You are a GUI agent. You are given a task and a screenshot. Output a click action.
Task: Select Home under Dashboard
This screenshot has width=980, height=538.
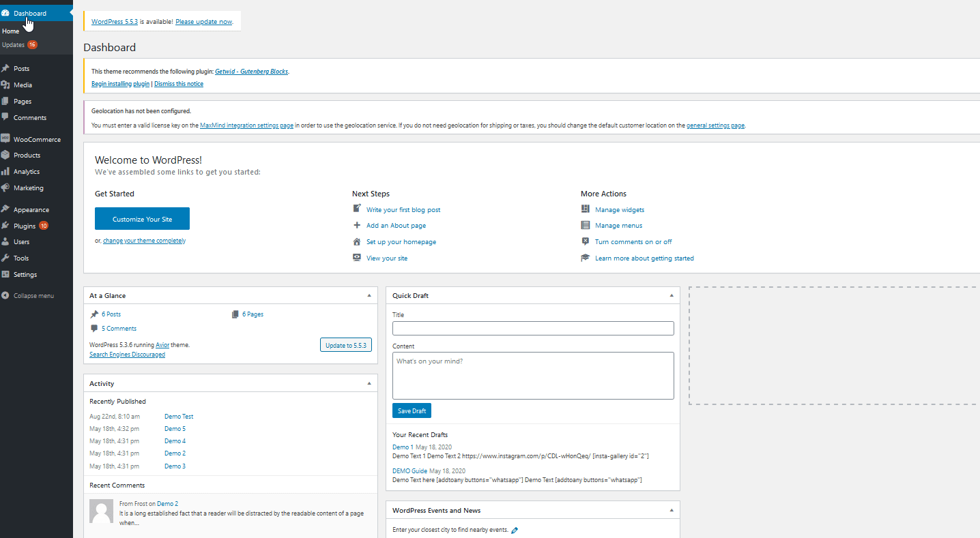point(11,31)
